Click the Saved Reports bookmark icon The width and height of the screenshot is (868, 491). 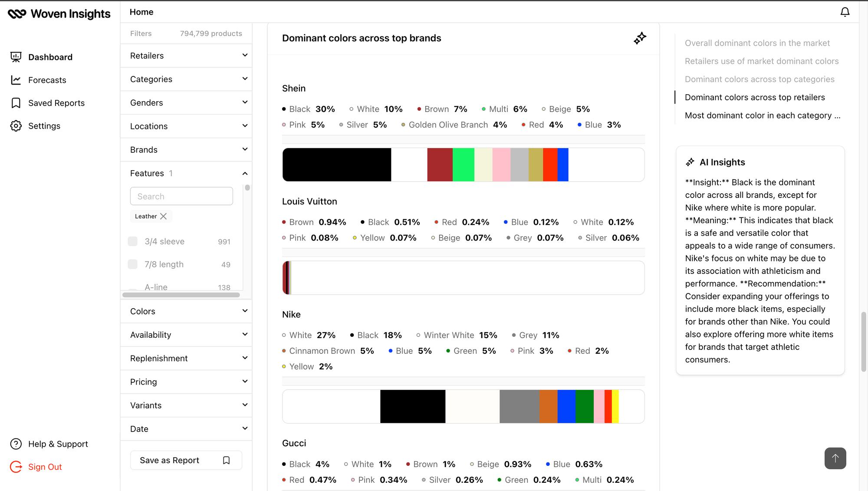(16, 103)
